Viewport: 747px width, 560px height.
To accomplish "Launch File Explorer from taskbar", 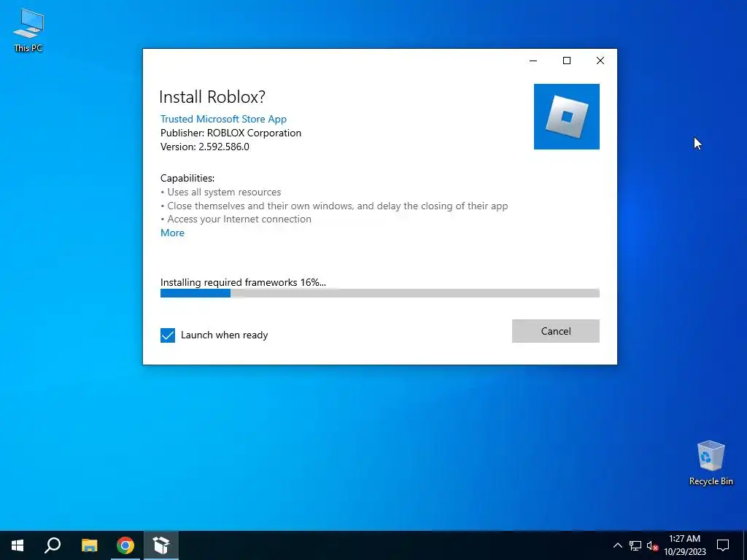I will [89, 545].
